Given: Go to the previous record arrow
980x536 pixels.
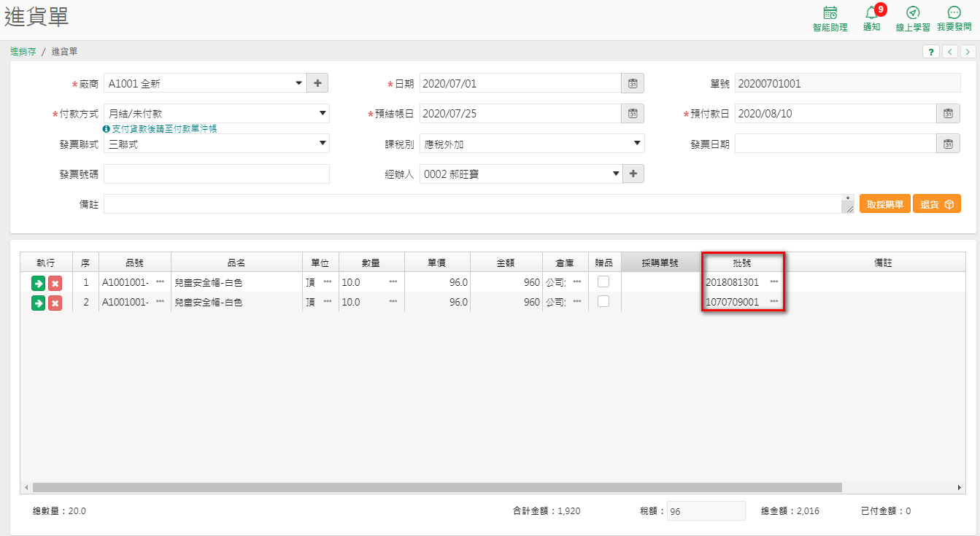Looking at the screenshot, I should pos(950,51).
